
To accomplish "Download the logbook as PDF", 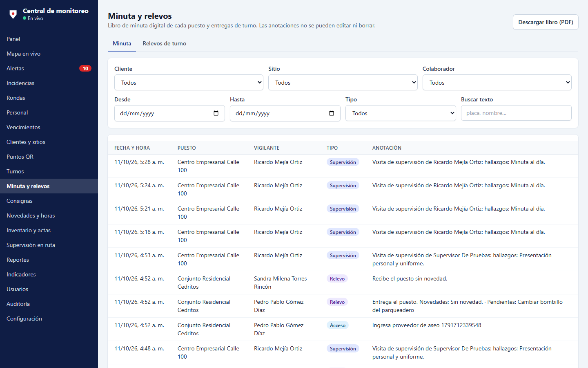I will [x=546, y=22].
